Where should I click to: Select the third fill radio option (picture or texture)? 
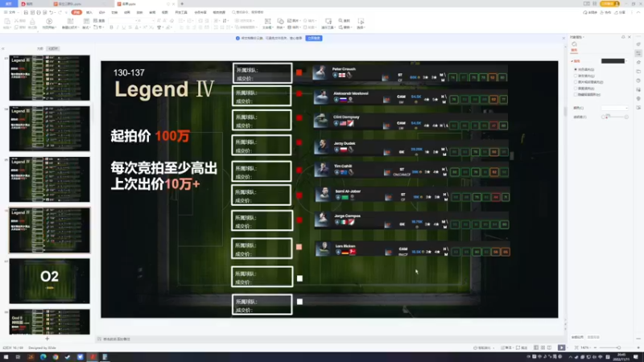click(x=576, y=82)
